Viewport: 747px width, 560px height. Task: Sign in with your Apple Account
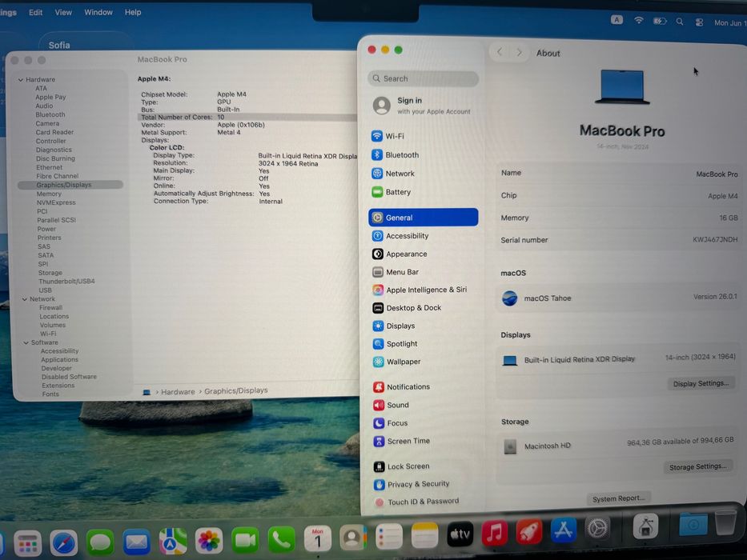(x=423, y=106)
